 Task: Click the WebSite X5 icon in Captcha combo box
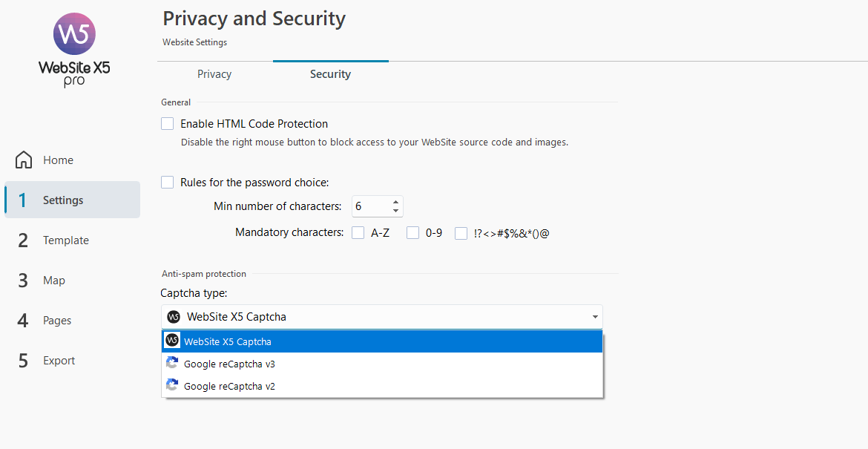pyautogui.click(x=174, y=317)
